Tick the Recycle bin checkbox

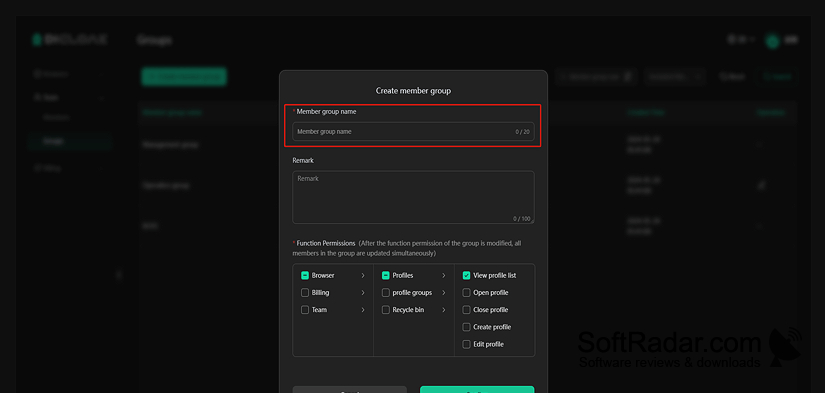(386, 310)
